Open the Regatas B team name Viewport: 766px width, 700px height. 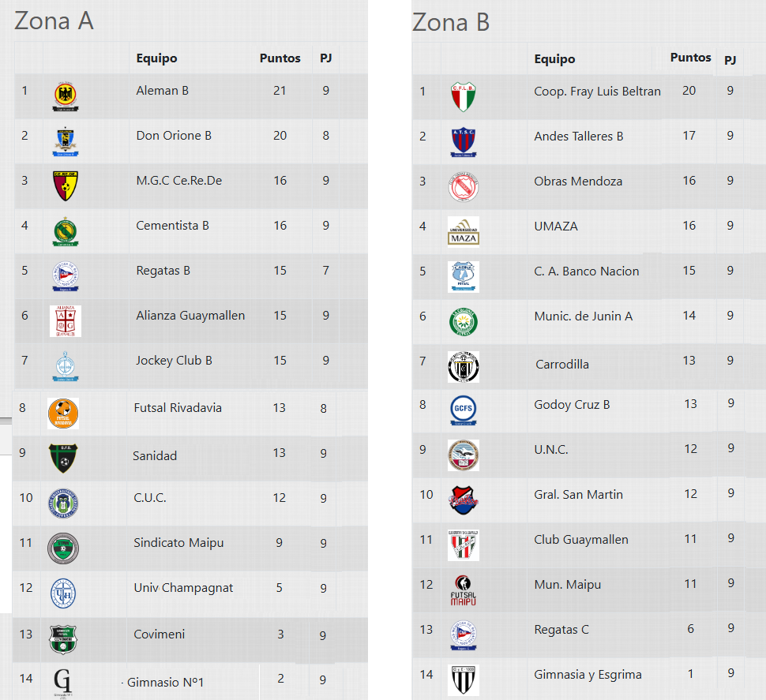(163, 271)
